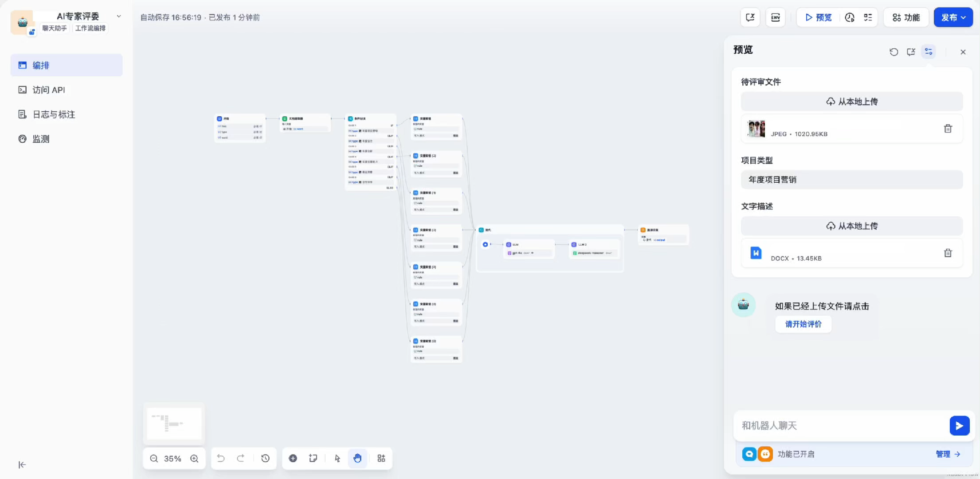Open conversation variables in the 预览 panel

point(911,52)
